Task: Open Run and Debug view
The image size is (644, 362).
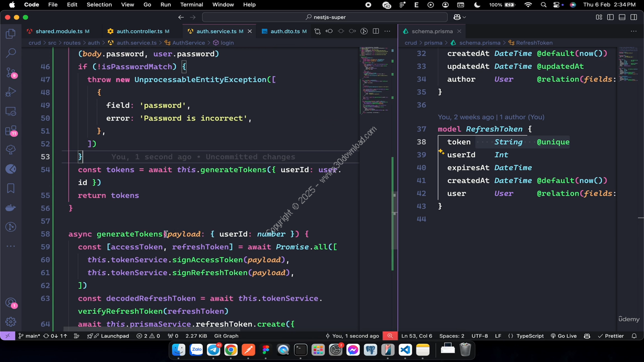Action: [11, 92]
